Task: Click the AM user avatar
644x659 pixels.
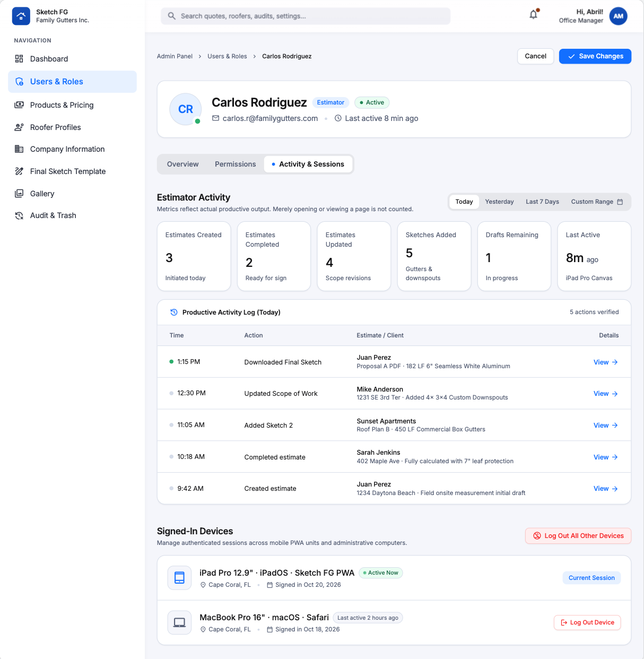Action: pos(619,16)
